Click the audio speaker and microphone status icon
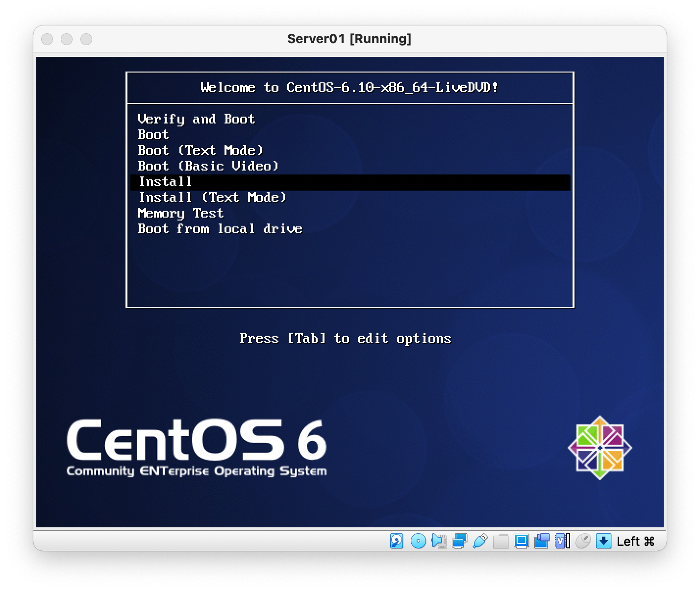 coord(439,541)
